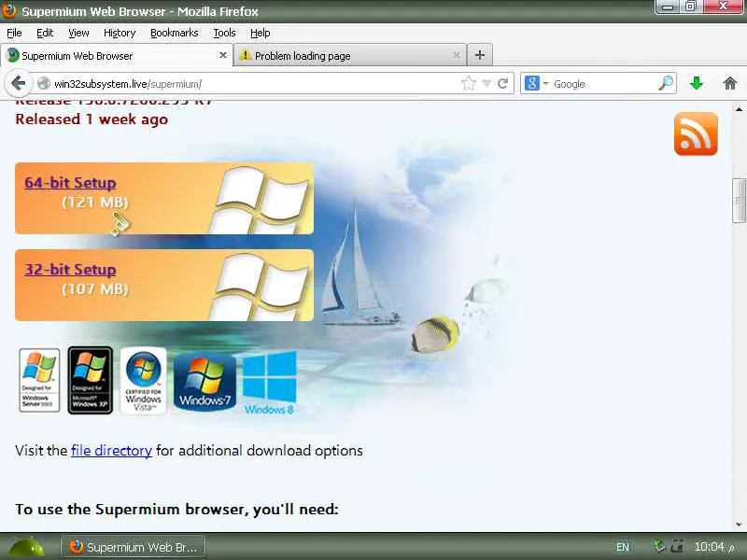Viewport: 747px width, 560px height.
Task: Click the (121 MB) size text
Action: (95, 203)
